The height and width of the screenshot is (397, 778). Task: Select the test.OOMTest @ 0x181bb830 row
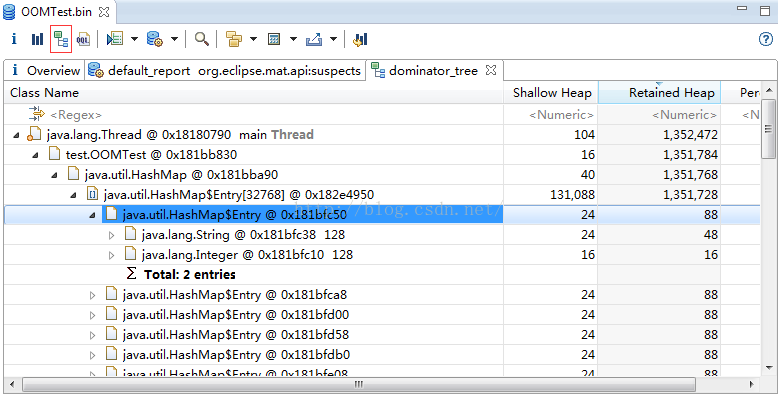point(382,154)
